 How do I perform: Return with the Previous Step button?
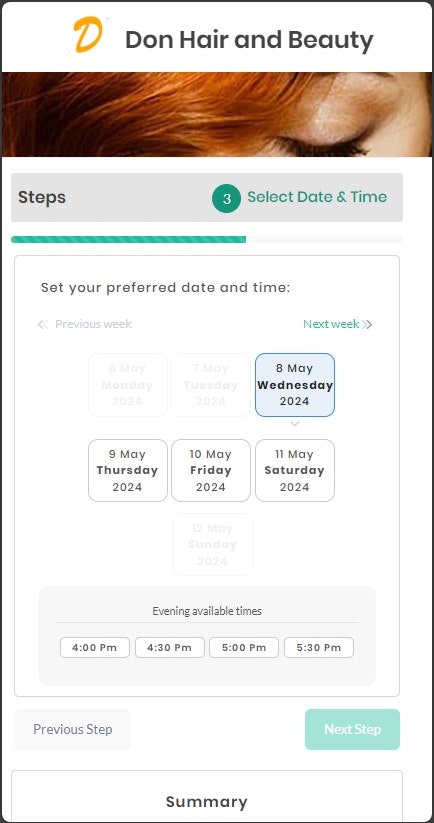[72, 729]
